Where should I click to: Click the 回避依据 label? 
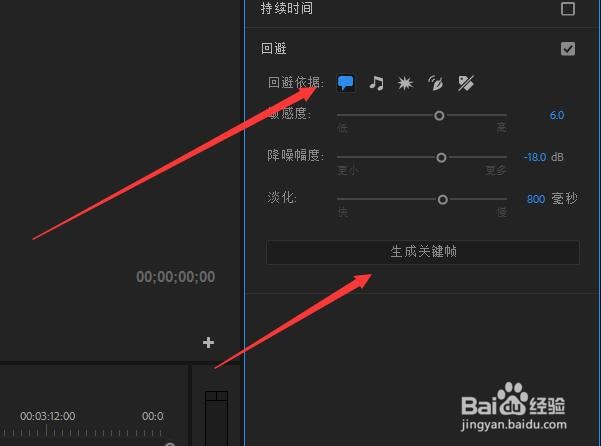(x=295, y=83)
